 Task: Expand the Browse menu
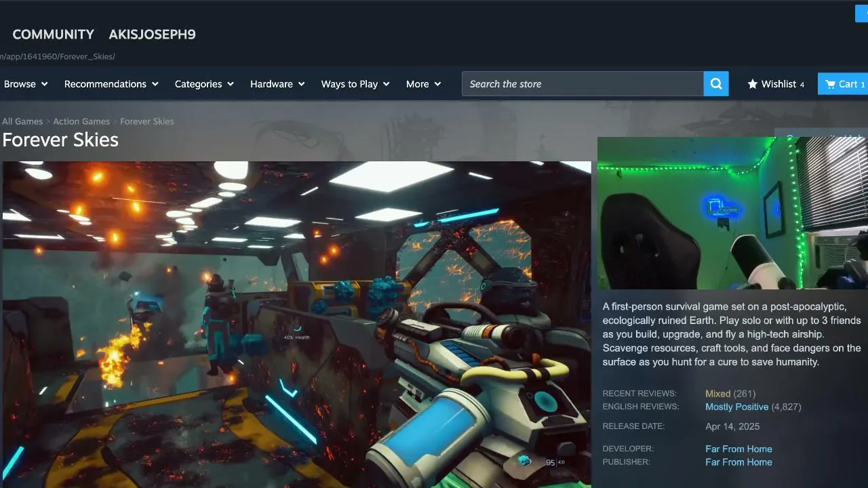coord(26,84)
